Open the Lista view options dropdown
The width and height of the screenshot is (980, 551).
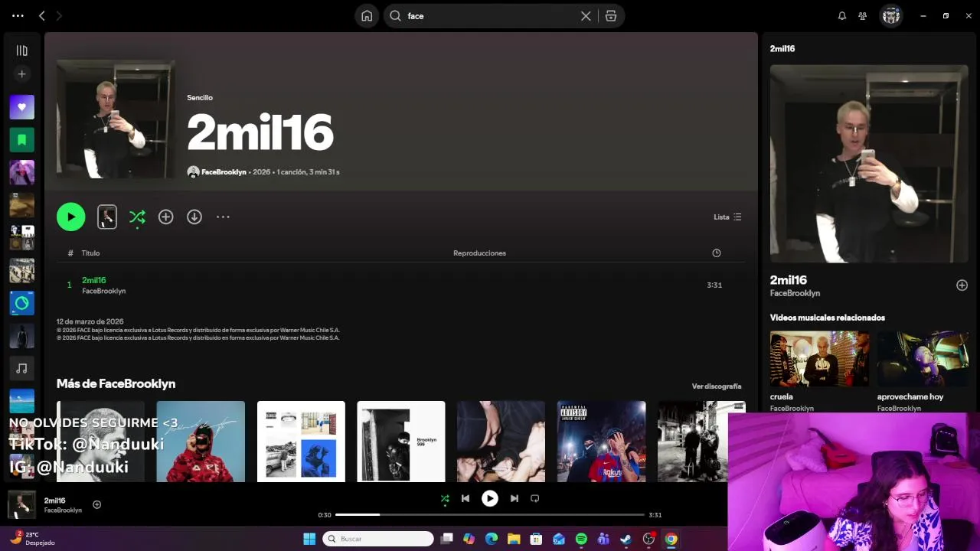click(x=727, y=217)
